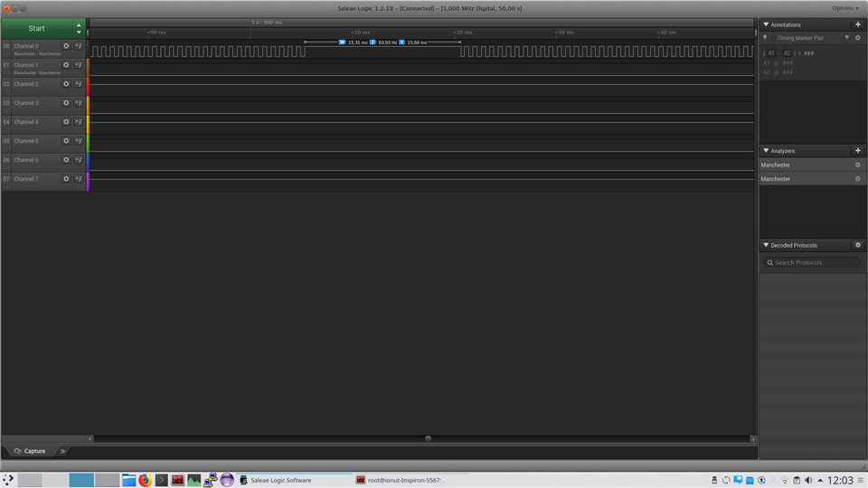Image resolution: width=868 pixels, height=488 pixels.
Task: Open Channel 7 settings gear
Action: [66, 179]
